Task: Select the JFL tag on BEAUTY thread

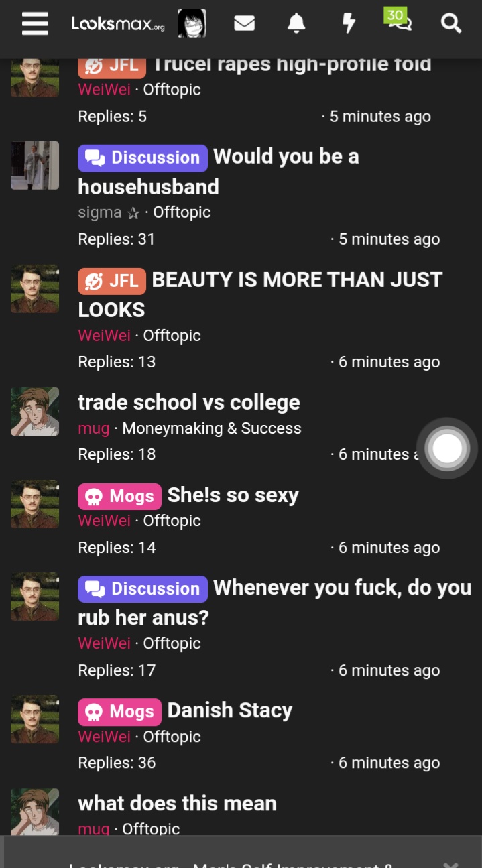Action: click(x=112, y=280)
